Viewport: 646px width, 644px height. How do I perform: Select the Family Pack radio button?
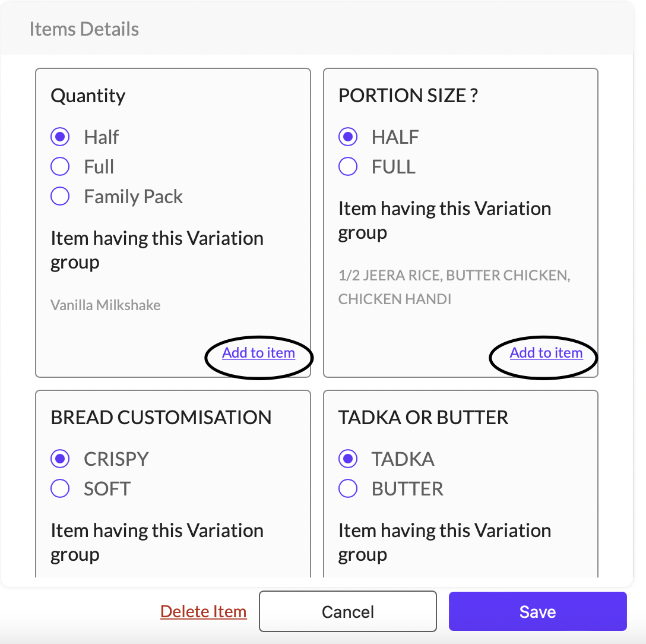point(60,197)
